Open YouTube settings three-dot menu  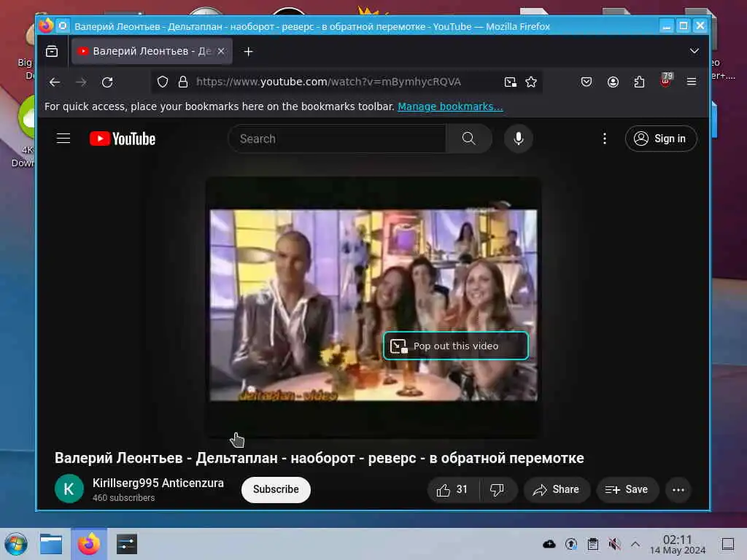(x=605, y=139)
